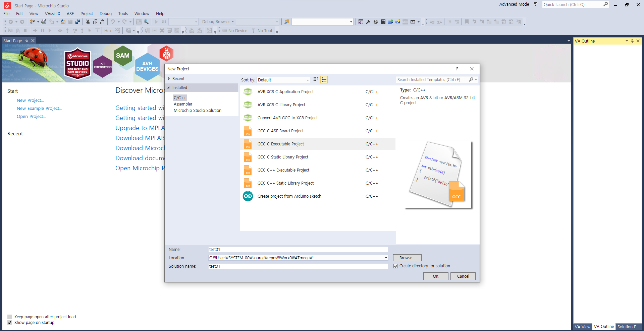Click the New Project toolbar icon
The height and width of the screenshot is (331, 644).
32,22
